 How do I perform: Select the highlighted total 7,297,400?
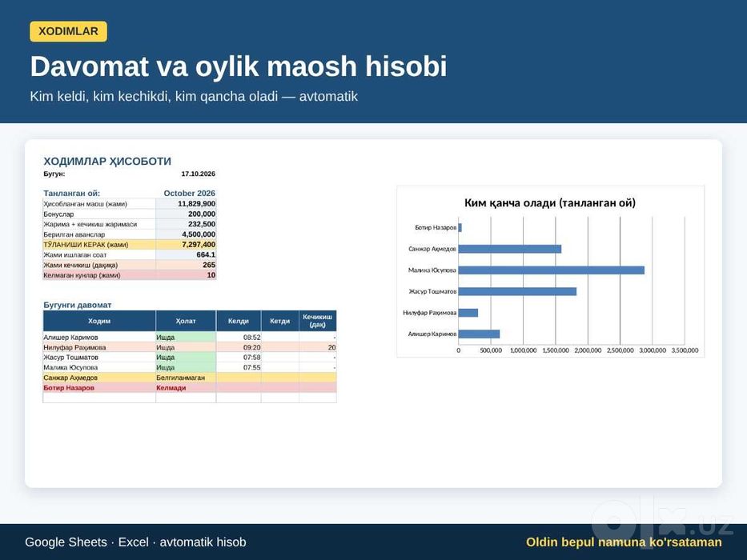(199, 244)
